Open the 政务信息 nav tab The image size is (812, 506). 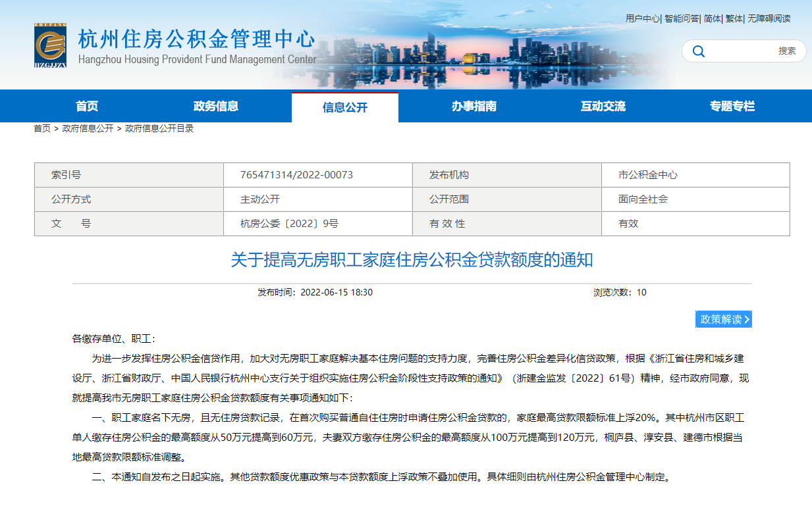[216, 106]
